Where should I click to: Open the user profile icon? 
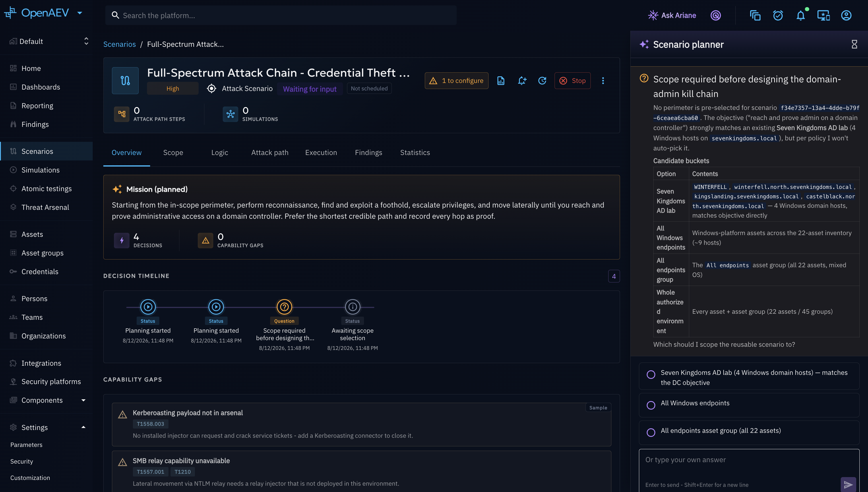pyautogui.click(x=846, y=15)
